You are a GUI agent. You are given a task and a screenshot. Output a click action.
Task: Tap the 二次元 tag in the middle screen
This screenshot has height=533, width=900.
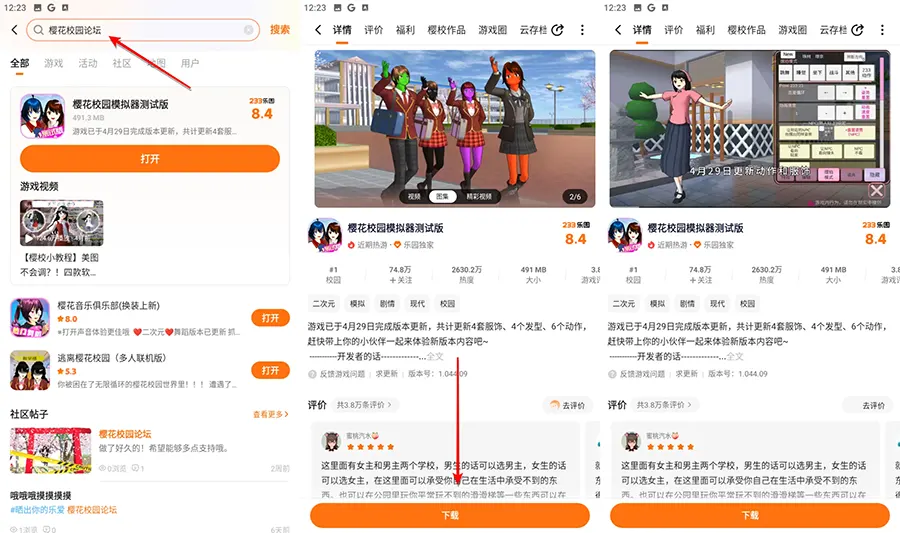tap(323, 304)
